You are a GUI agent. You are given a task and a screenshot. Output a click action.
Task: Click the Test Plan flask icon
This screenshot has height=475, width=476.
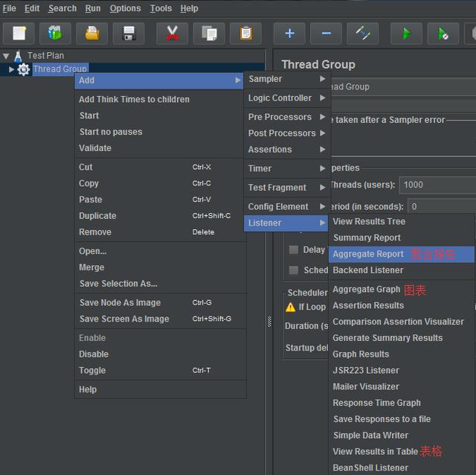click(18, 56)
